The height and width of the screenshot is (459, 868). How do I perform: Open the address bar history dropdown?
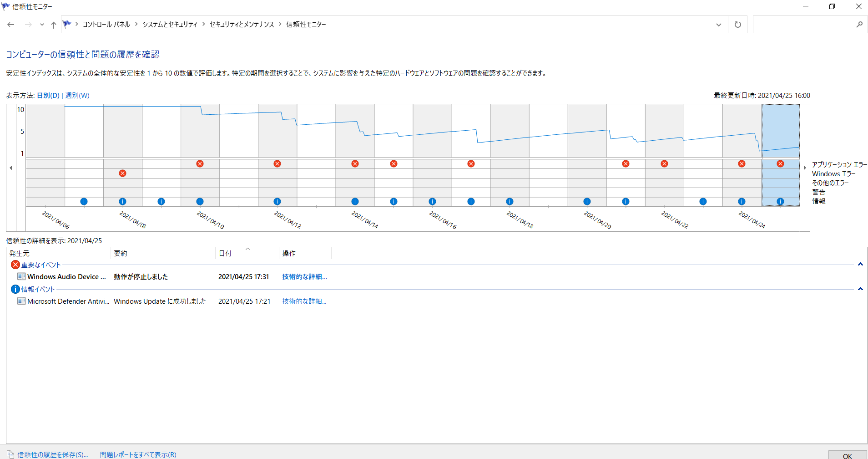point(718,25)
